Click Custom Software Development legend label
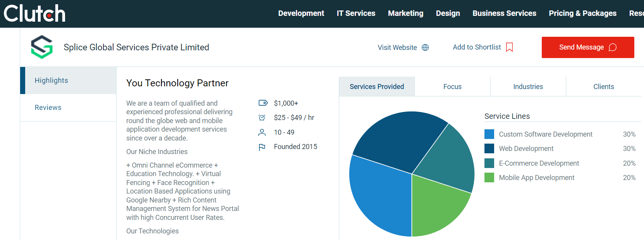 [x=546, y=134]
